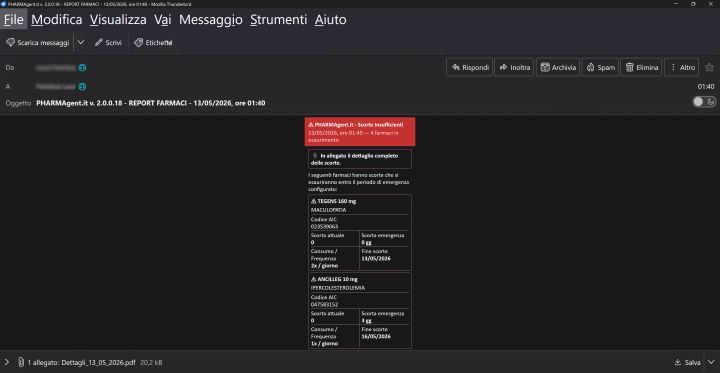The image size is (720, 373).
Task: Click the red Scorte insufficienti banner
Action: pyautogui.click(x=360, y=131)
